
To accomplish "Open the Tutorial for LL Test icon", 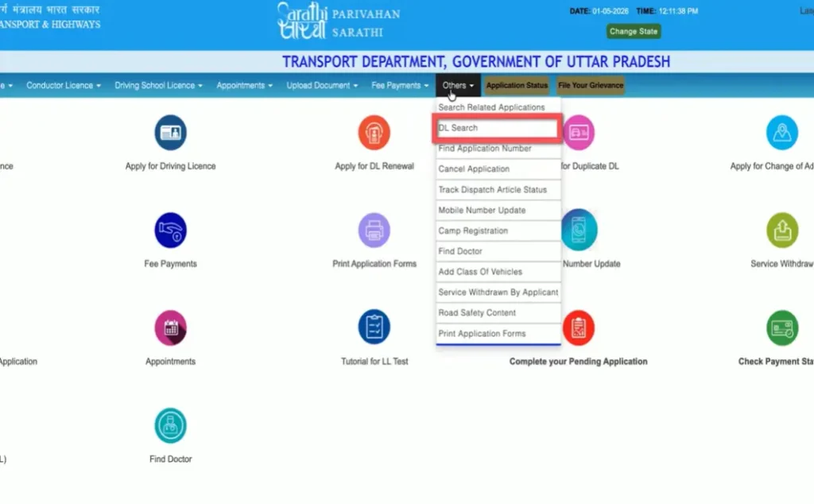I will click(374, 327).
